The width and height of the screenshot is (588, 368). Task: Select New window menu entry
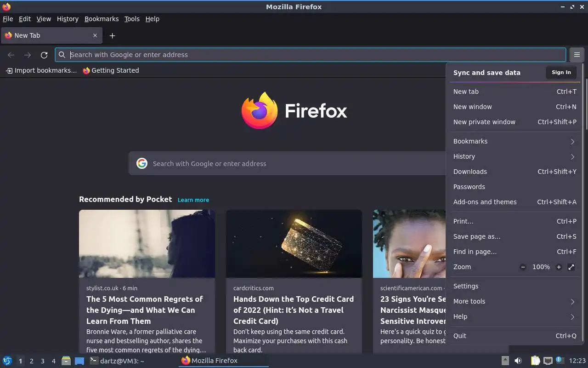click(x=514, y=107)
